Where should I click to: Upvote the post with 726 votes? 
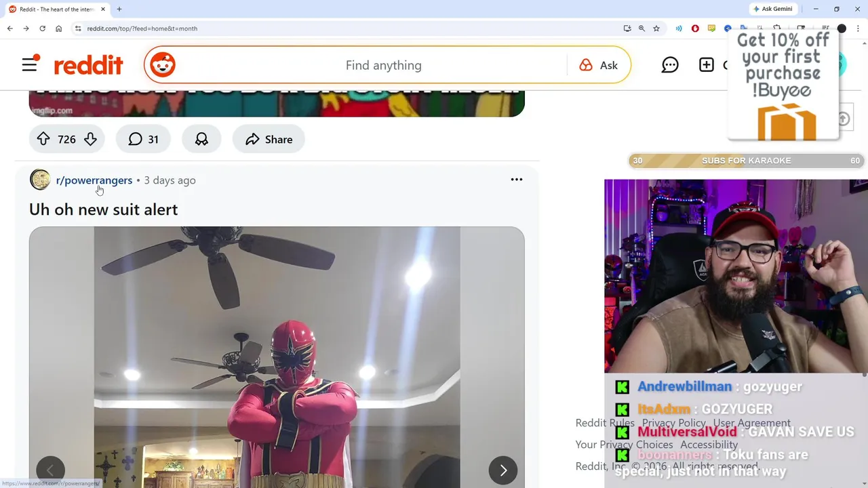pos(43,139)
